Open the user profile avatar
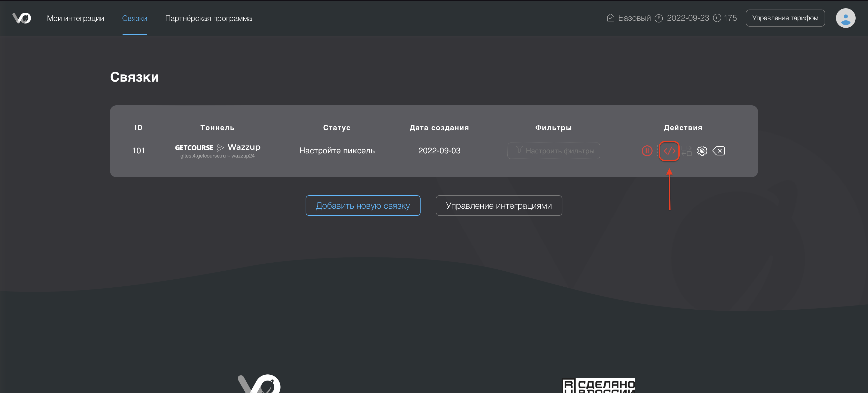868x393 pixels. (x=845, y=18)
